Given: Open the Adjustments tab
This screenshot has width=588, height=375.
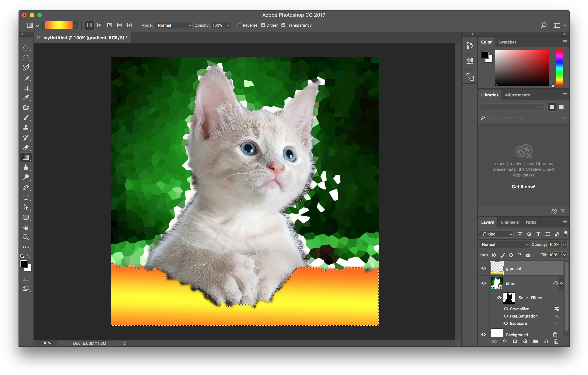Looking at the screenshot, I should 517,95.
